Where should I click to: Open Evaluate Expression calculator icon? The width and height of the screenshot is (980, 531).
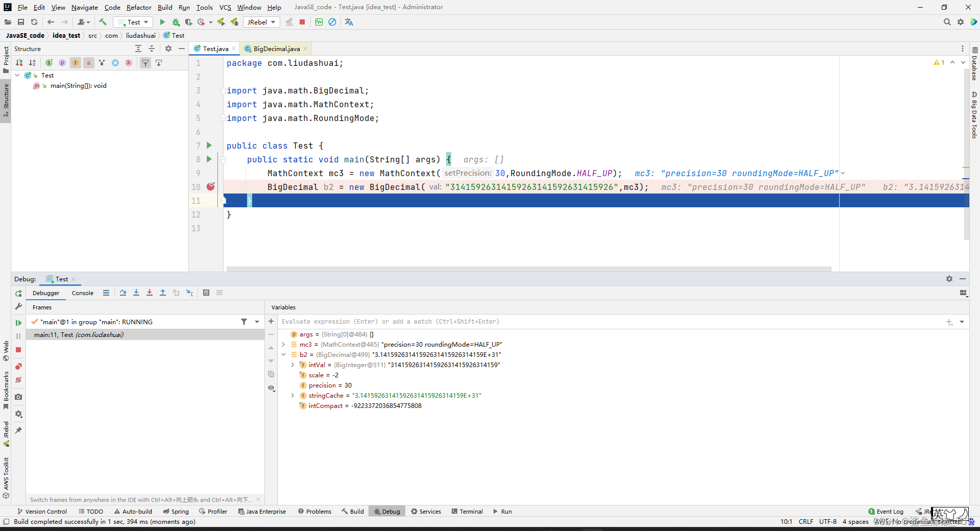pos(206,293)
